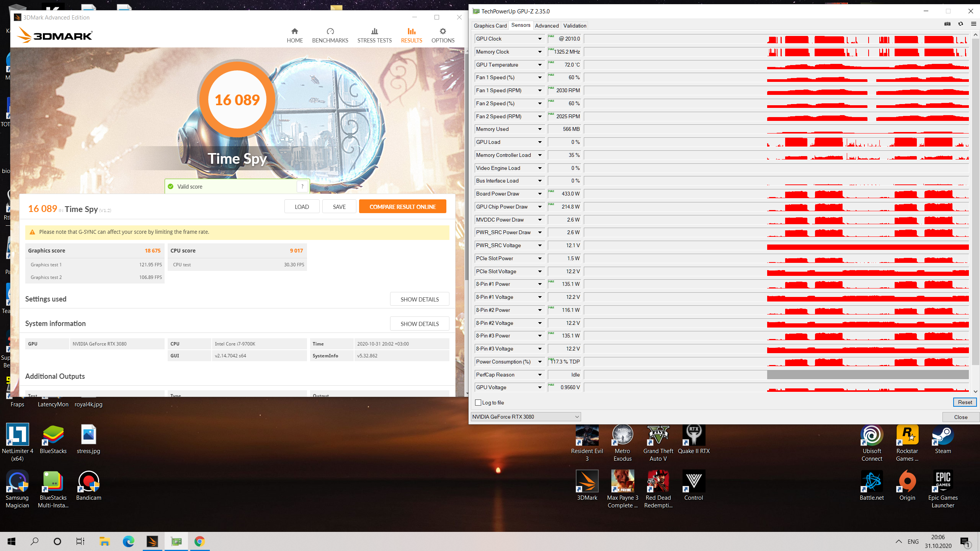Screen dimensions: 980x551
Task: Expand the GPU Clock sensor dropdown
Action: (x=540, y=39)
